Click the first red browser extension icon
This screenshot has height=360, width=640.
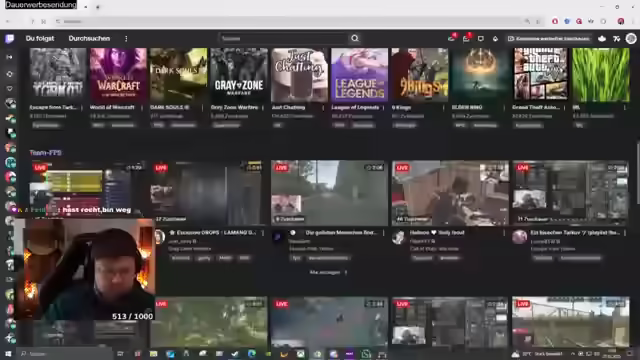click(555, 21)
